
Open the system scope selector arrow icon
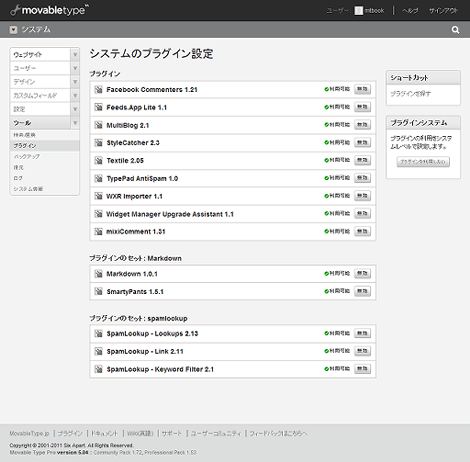pos(13,30)
